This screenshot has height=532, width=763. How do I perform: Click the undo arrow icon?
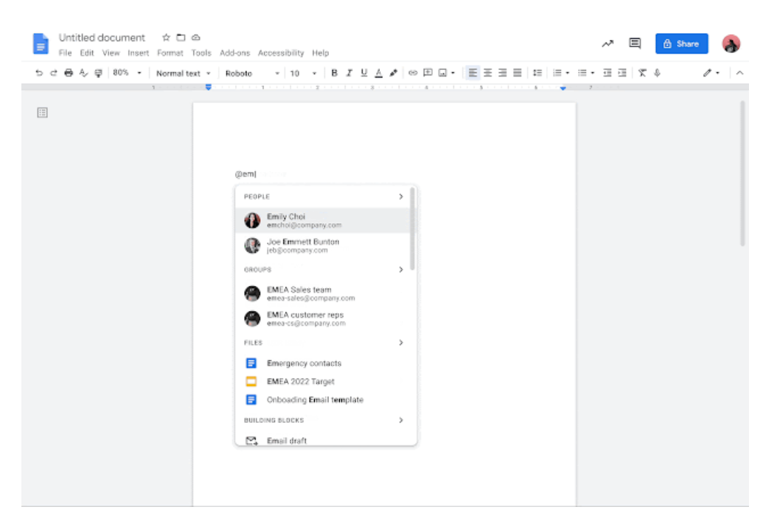[39, 73]
